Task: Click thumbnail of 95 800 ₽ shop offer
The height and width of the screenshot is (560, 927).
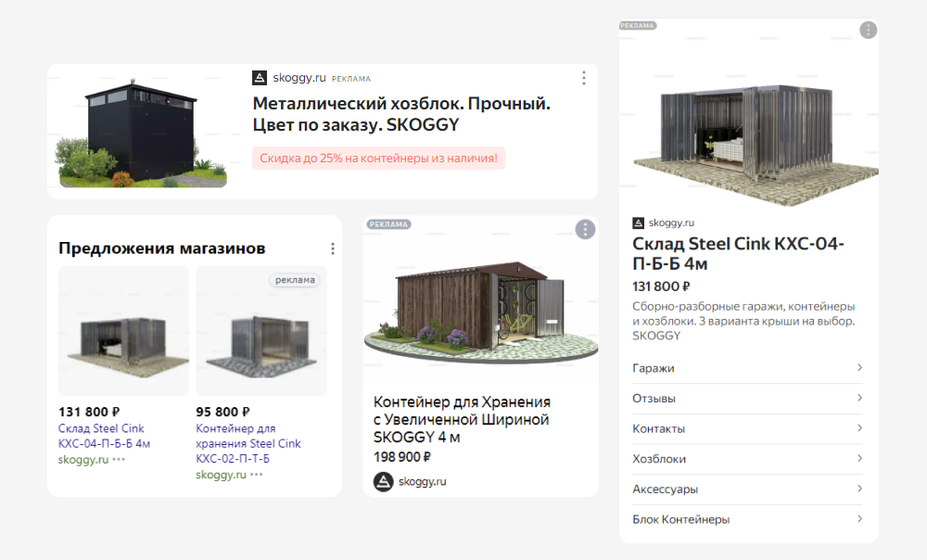Action: click(x=261, y=331)
